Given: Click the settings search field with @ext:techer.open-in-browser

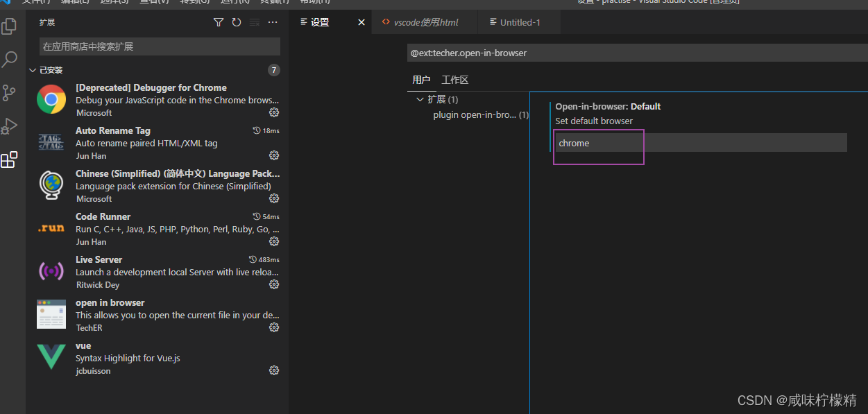Looking at the screenshot, I should (x=637, y=53).
